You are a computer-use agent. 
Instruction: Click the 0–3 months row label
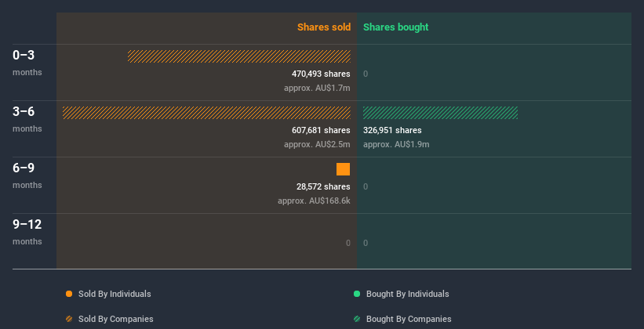point(27,63)
